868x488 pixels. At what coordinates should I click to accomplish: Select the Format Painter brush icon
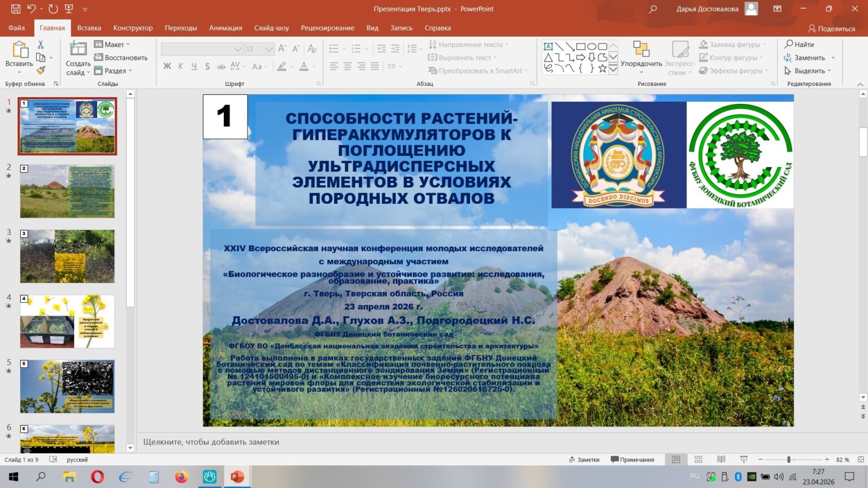(x=41, y=71)
